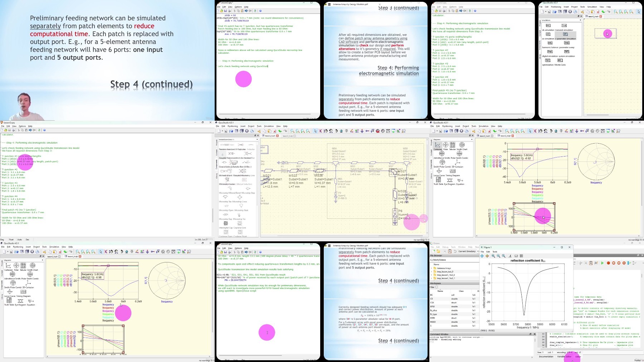Close lesson2_4.sch tab in microstrip schematic window
The width and height of the screenshot is (644, 362).
point(277,136)
